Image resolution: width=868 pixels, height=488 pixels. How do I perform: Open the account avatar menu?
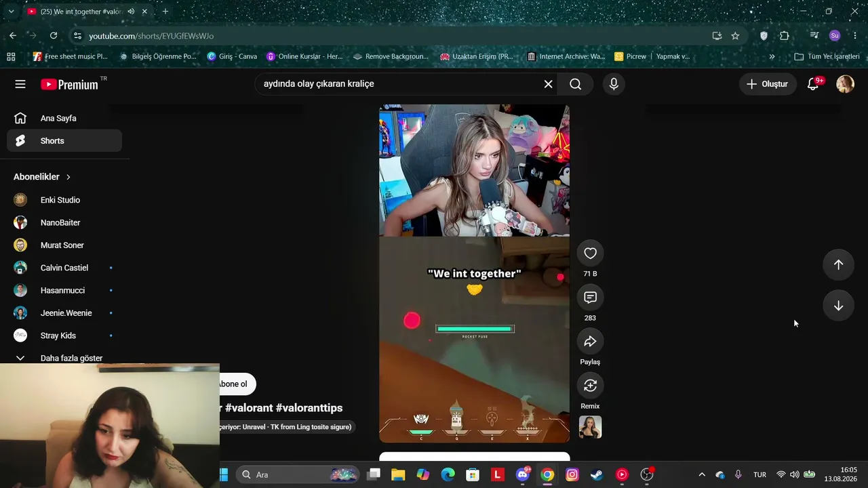[x=845, y=84]
